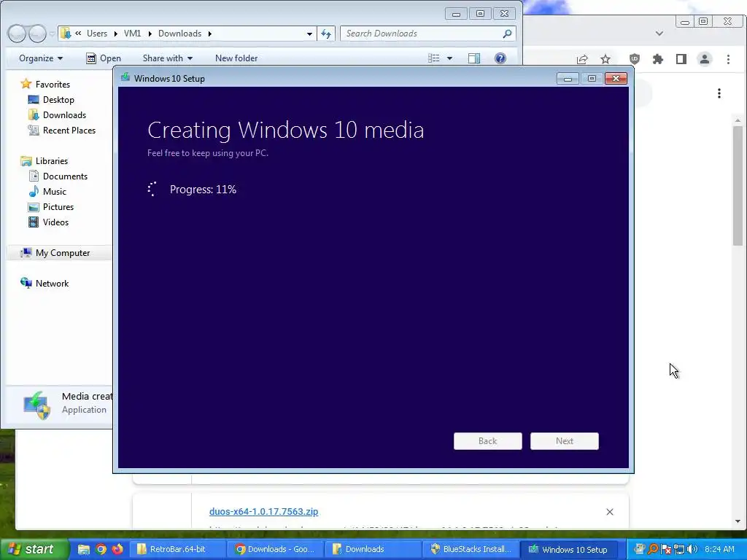Screen dimensions: 747x560
Task: Click the Back button in Windows 10 Setup
Action: point(487,441)
